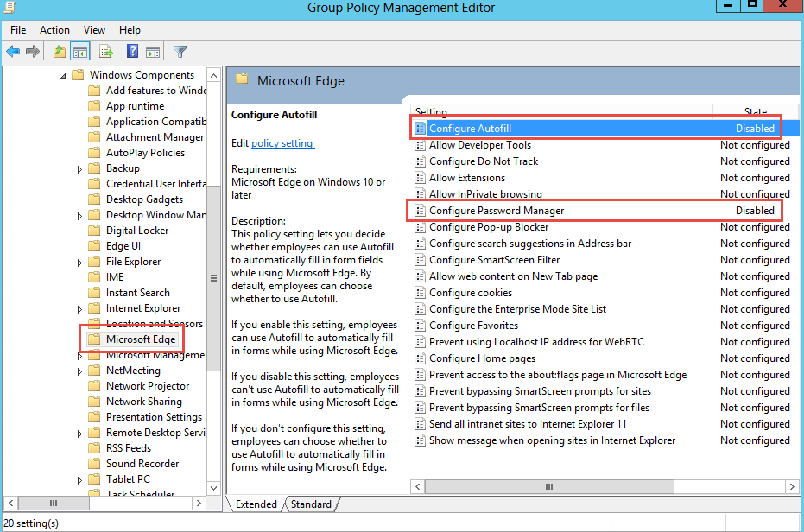804x532 pixels.
Task: Click tree pane scroll down arrow
Action: click(214, 488)
